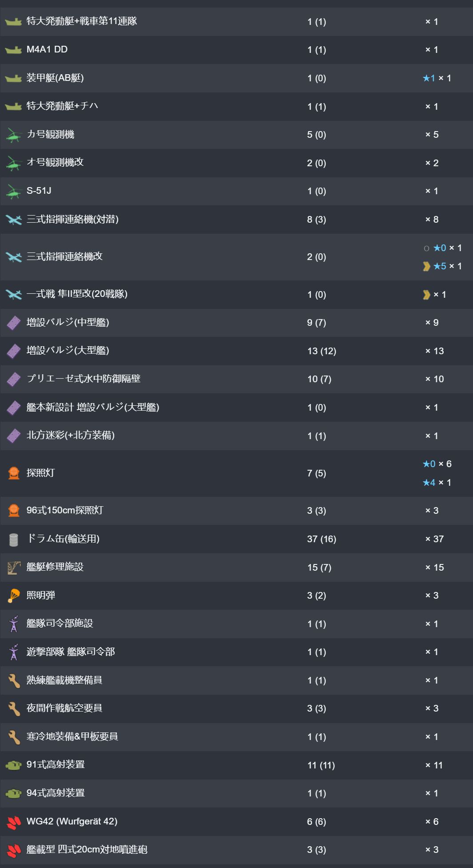Click the drum canister icon beside ドラム缶(輸送用)
The width and height of the screenshot is (473, 868).
[x=14, y=539]
